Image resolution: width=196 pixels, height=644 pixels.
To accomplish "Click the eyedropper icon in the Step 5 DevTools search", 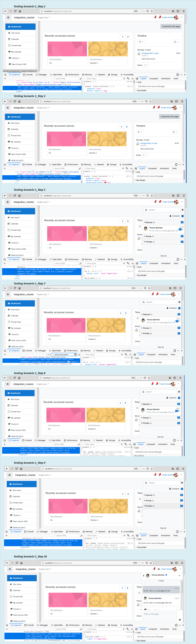I will pyautogui.click(x=80, y=263).
